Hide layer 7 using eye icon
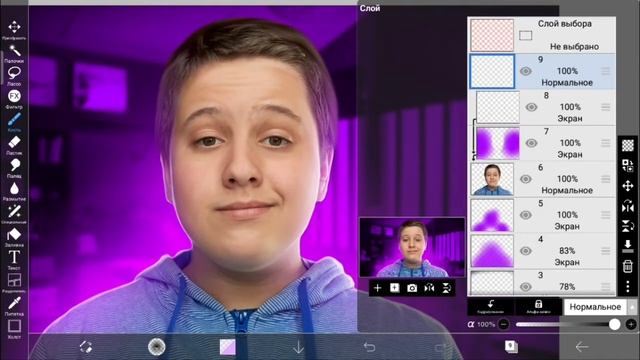 coord(531,143)
